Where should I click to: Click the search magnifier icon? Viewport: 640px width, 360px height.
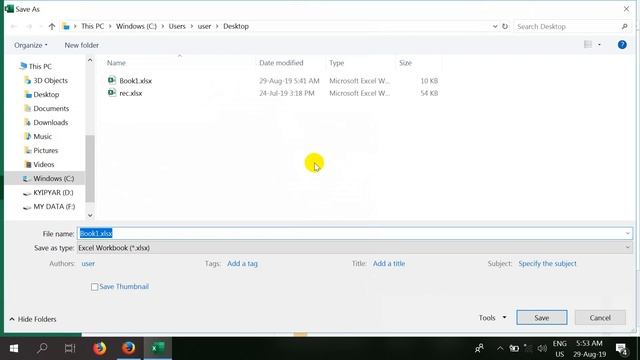pos(624,27)
